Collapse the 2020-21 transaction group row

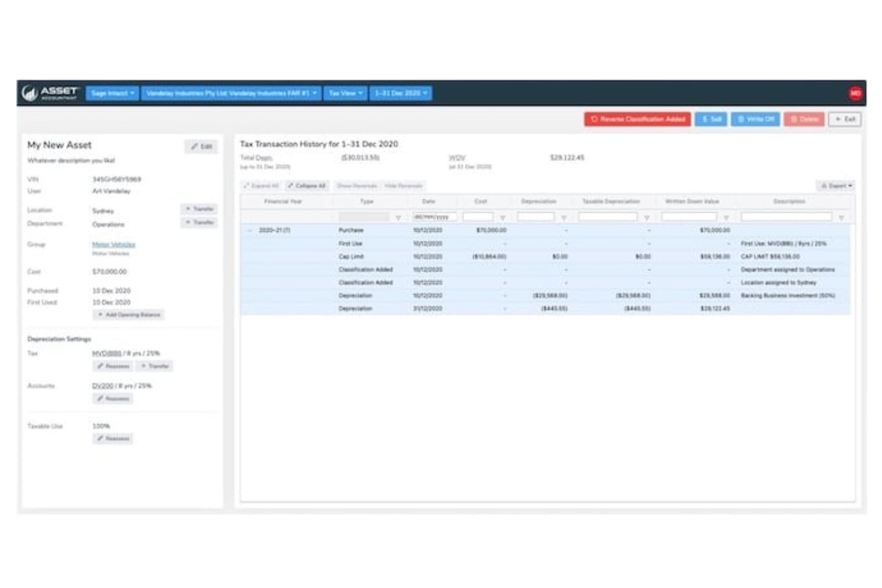(247, 230)
